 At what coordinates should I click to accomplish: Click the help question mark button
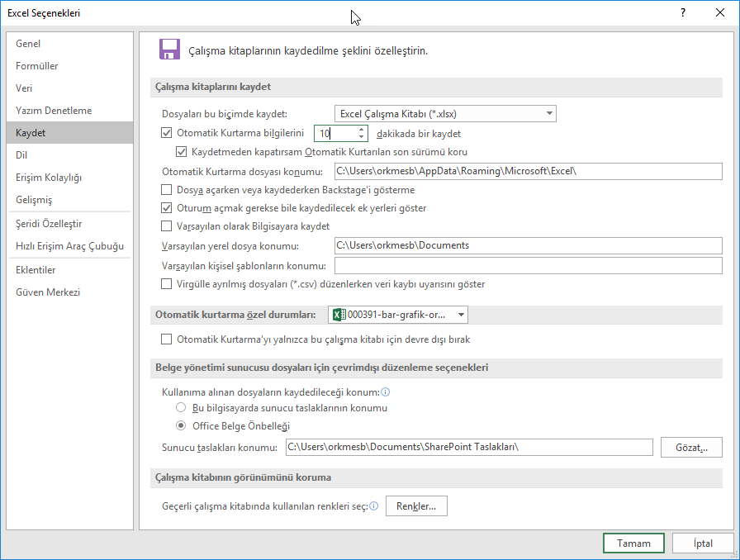[682, 12]
